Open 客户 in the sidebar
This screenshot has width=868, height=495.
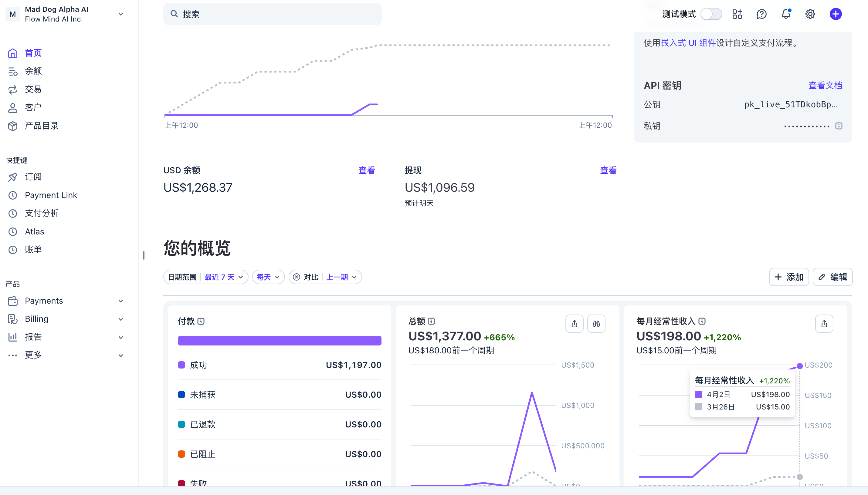point(33,107)
